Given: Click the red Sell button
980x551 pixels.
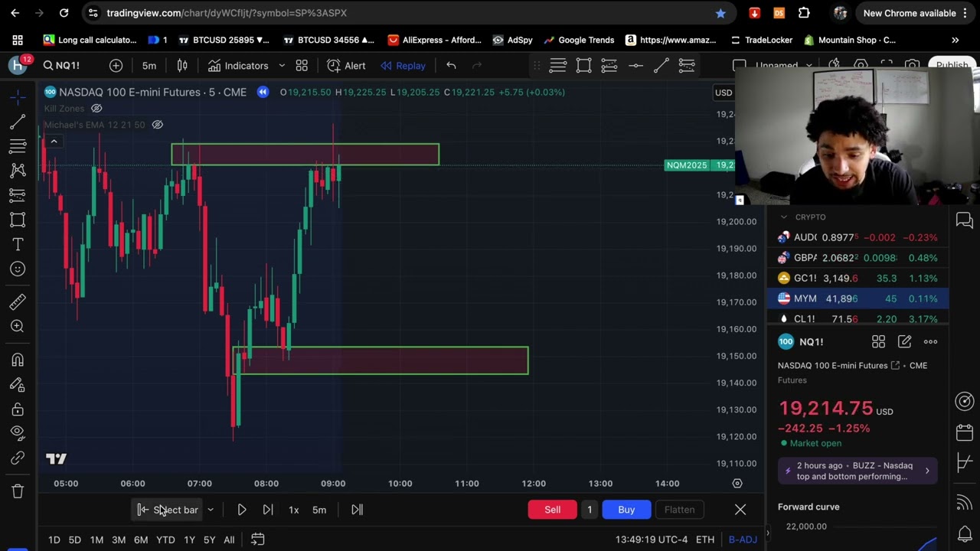Looking at the screenshot, I should pyautogui.click(x=552, y=510).
